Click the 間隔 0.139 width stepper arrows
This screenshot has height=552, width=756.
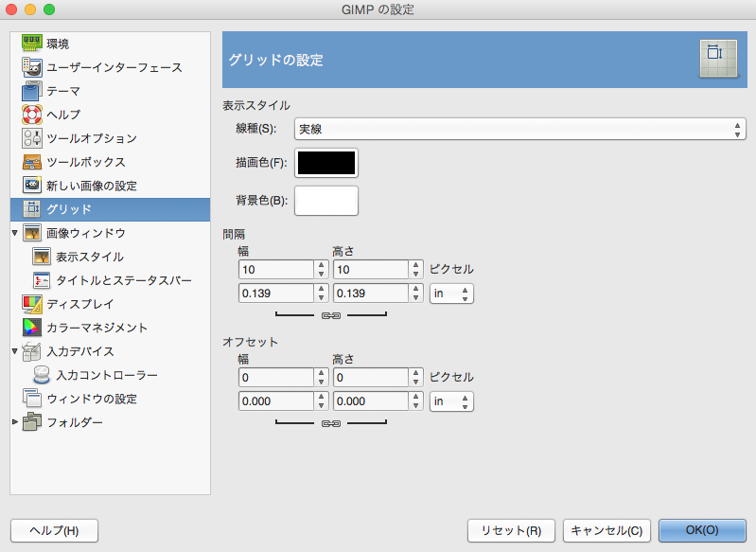tap(321, 294)
